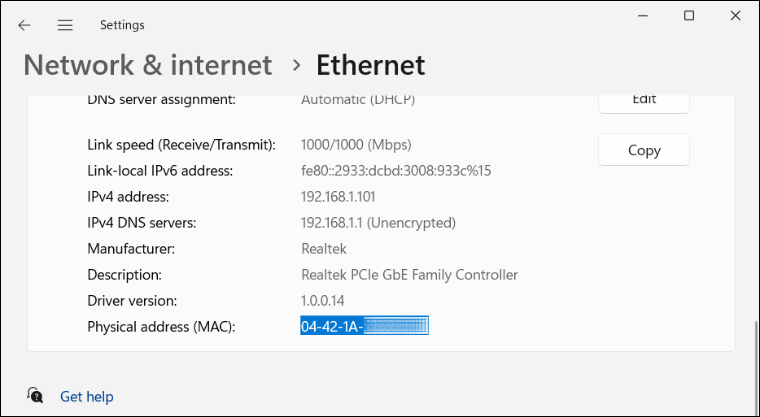The height and width of the screenshot is (417, 760).
Task: Open the Get help link
Action: click(87, 397)
